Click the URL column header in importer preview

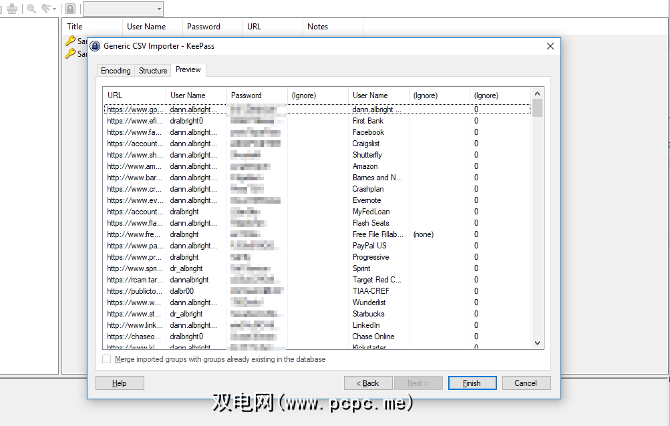[x=134, y=95]
